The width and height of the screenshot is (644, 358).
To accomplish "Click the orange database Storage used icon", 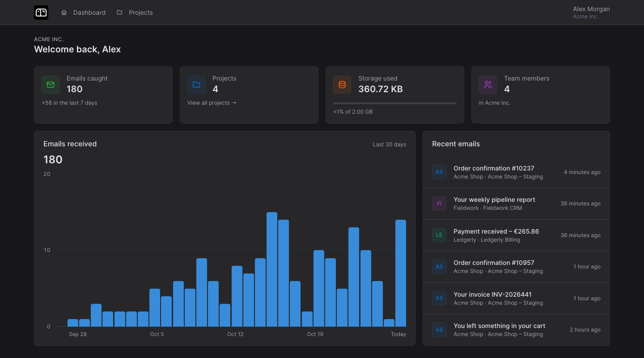I will point(342,85).
